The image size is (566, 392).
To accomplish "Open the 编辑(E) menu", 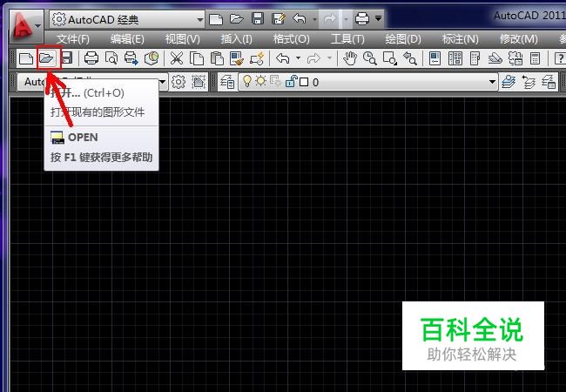I will coord(127,38).
